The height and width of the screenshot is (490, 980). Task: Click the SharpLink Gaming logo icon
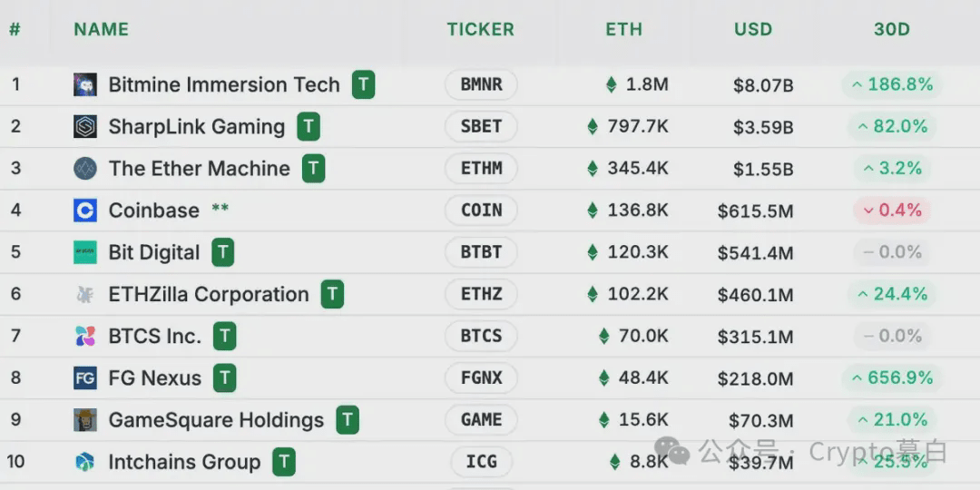pyautogui.click(x=85, y=126)
